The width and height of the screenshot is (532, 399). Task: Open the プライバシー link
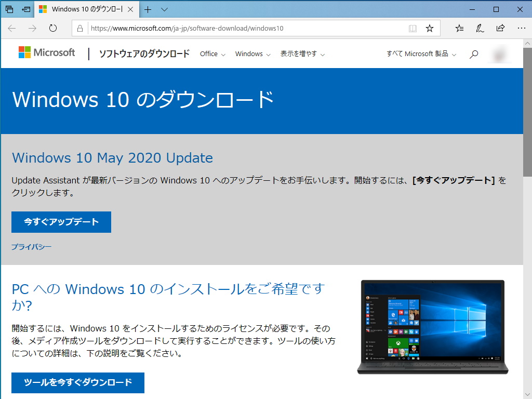tap(31, 247)
